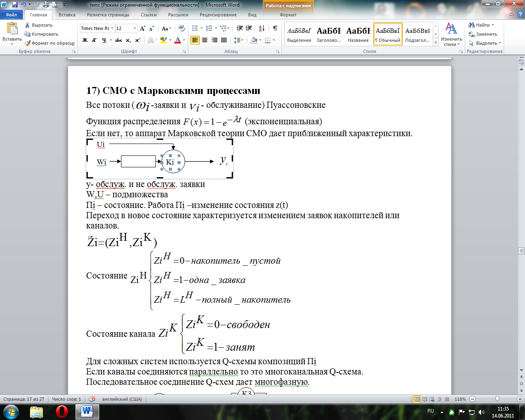The height and width of the screenshot is (420, 525).
Task: Toggle Bold (Ж) formatting
Action: 85,40
